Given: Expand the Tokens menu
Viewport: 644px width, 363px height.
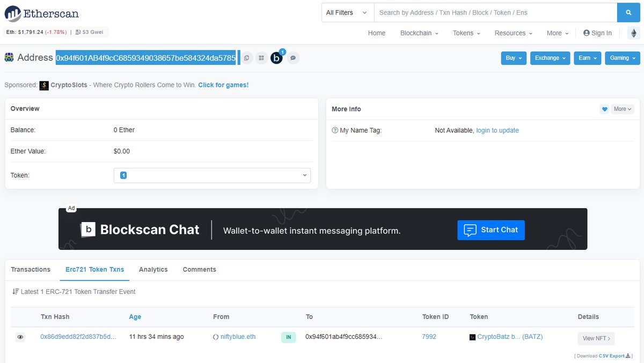Looking at the screenshot, I should click(466, 33).
